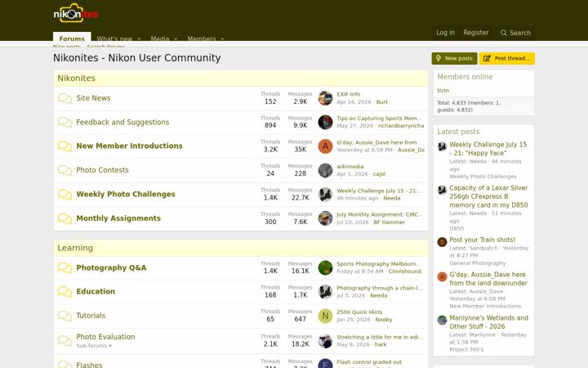Screen dimensions: 588x368
Task: Open Search in the header
Action: tap(515, 33)
